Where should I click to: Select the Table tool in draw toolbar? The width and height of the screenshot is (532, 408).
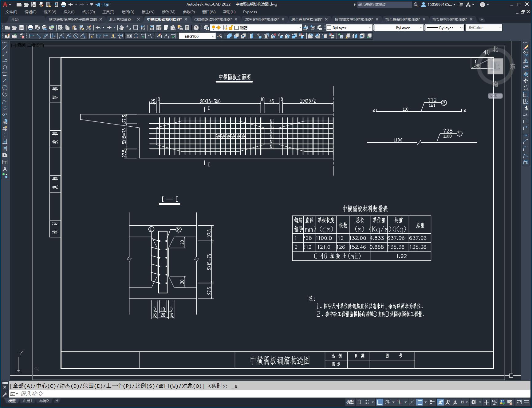[x=5, y=162]
